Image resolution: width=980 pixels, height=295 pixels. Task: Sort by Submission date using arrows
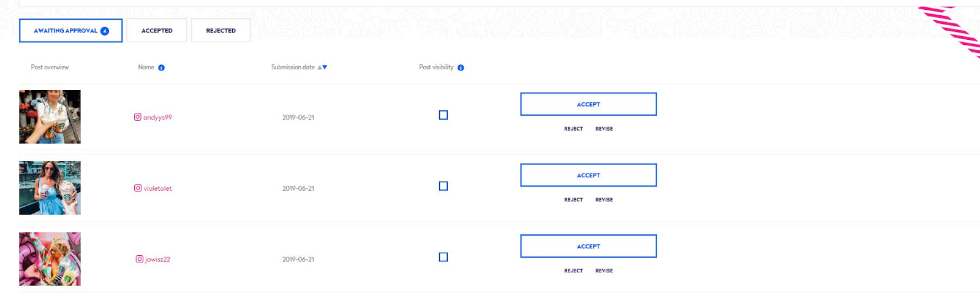322,67
